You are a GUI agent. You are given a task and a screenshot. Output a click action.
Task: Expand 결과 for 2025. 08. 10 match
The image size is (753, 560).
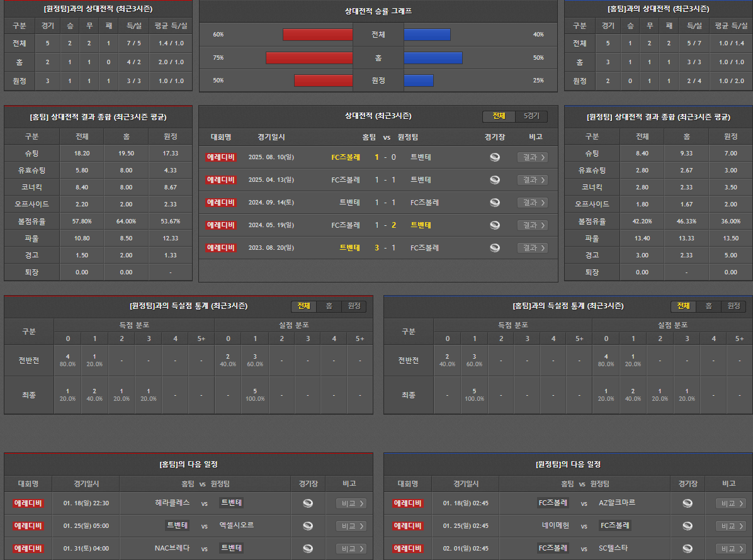click(x=532, y=157)
